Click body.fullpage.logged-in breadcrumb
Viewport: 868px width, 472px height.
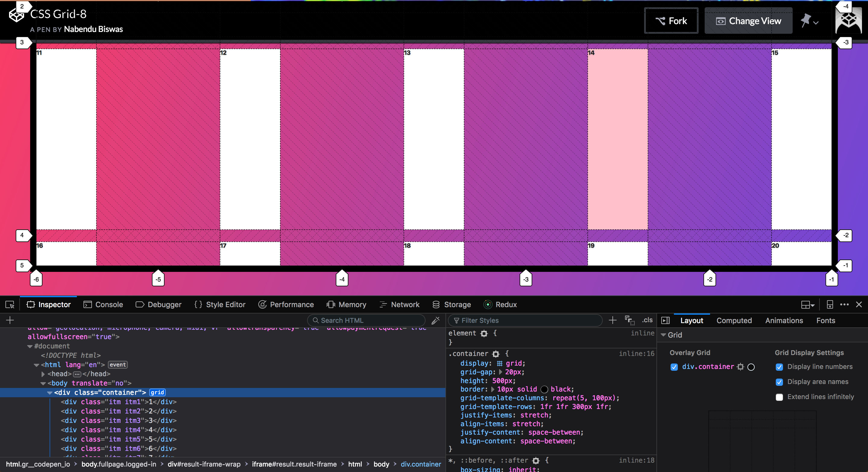pos(119,464)
